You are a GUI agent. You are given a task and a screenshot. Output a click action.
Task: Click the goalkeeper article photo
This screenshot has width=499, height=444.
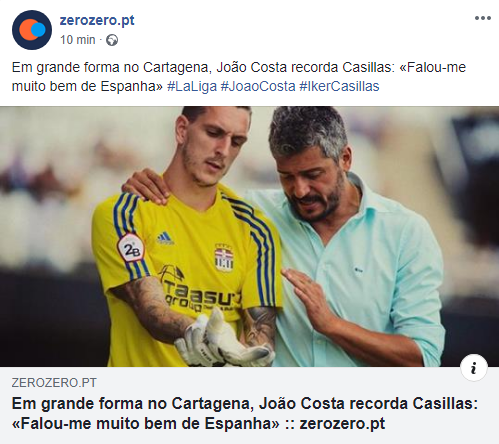249,237
